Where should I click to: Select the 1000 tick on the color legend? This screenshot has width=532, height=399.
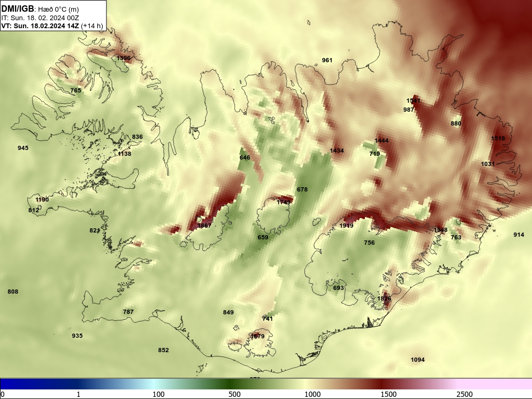point(312,394)
